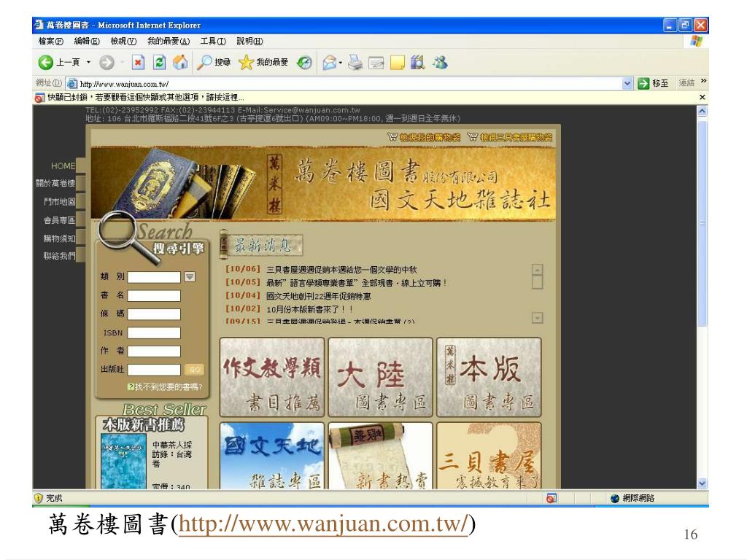Open the 我的最愛 menu
This screenshot has height=560, width=747.
click(169, 42)
